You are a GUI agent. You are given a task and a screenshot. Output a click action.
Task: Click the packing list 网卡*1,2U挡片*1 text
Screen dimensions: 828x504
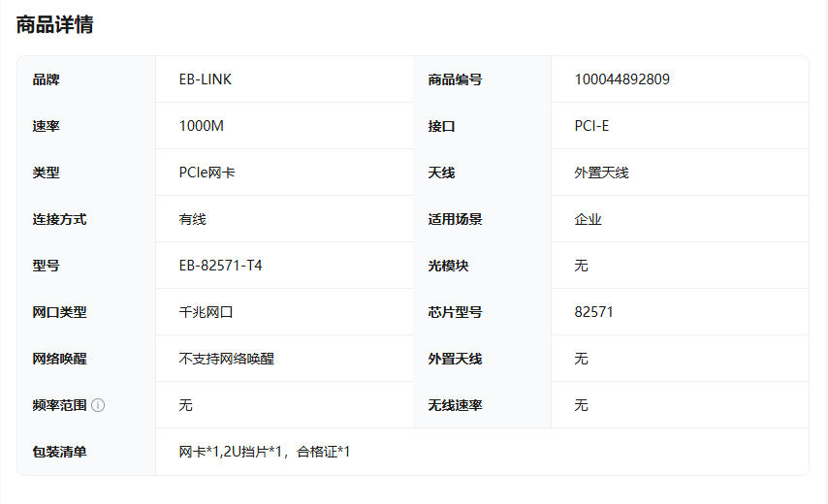[231, 452]
